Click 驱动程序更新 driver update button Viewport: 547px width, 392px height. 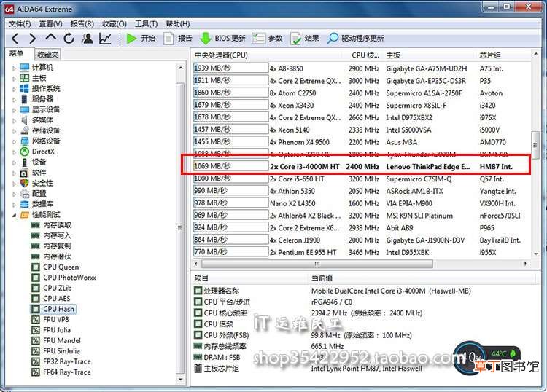coord(355,39)
